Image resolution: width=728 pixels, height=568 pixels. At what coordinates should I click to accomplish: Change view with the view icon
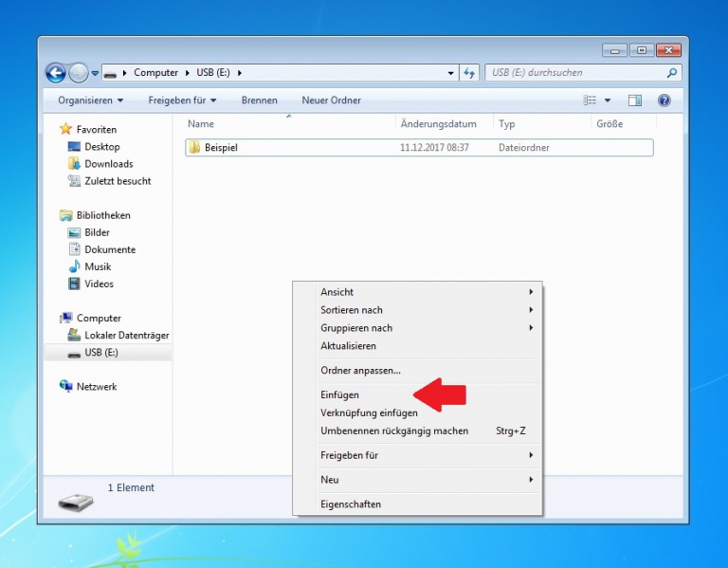pyautogui.click(x=590, y=101)
